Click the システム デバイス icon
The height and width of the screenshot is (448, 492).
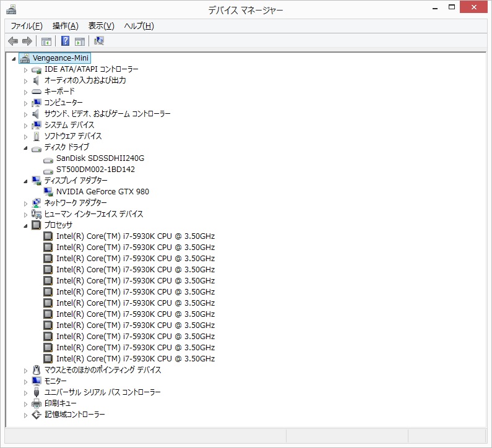[37, 125]
